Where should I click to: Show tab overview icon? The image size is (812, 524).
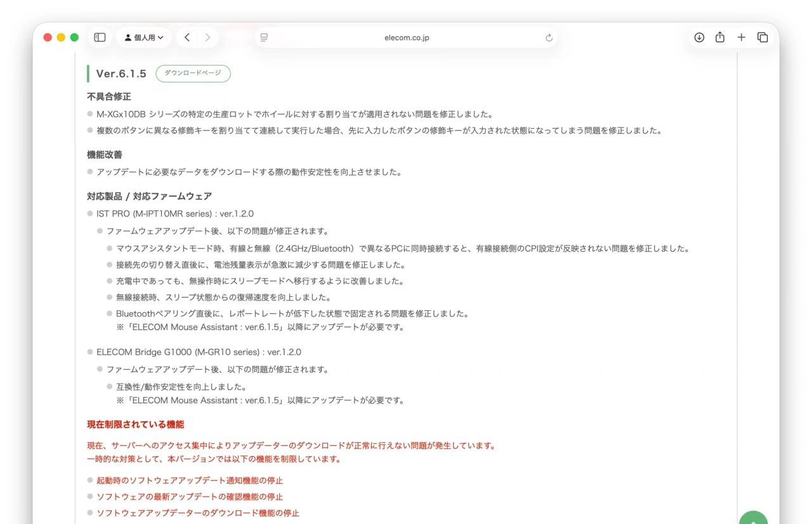pyautogui.click(x=763, y=37)
